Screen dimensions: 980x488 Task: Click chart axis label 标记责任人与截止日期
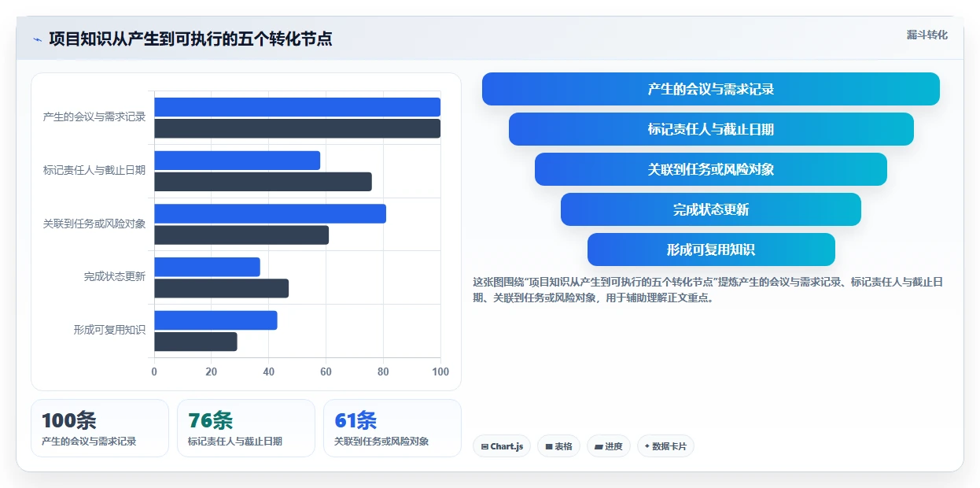(x=94, y=170)
